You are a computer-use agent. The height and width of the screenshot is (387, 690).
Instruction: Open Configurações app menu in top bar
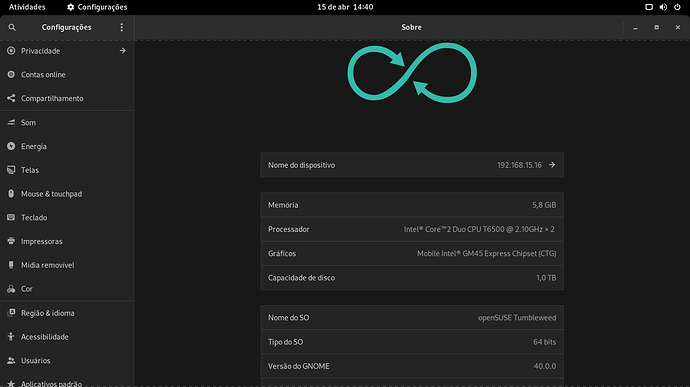point(97,7)
